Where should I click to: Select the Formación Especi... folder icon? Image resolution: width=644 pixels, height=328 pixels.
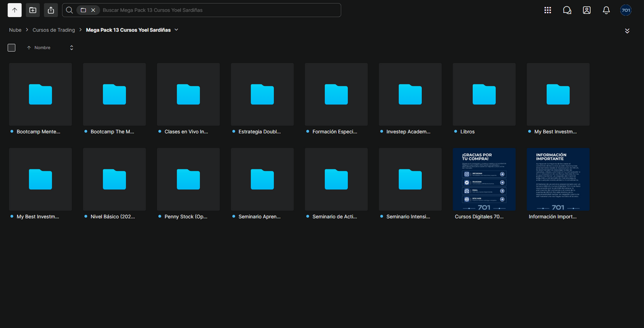[336, 94]
